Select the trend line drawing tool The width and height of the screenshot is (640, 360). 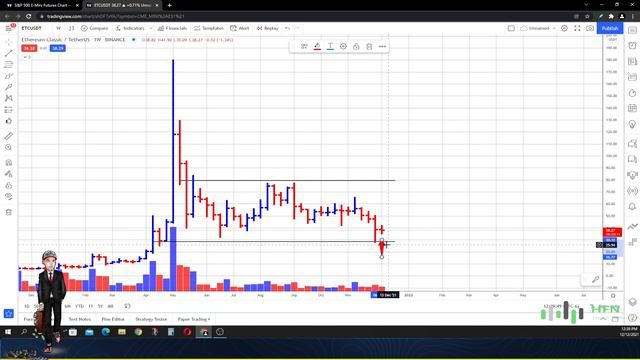(9, 53)
